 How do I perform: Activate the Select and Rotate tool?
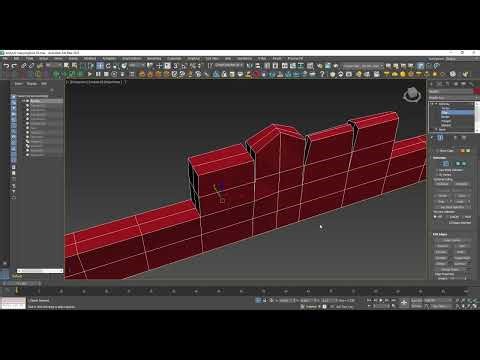tap(108, 66)
